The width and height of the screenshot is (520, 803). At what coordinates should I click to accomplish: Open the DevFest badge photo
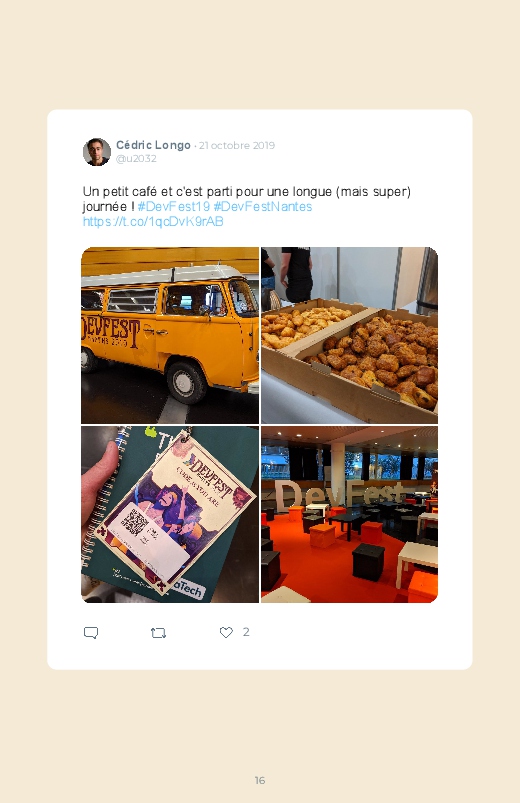coord(170,514)
